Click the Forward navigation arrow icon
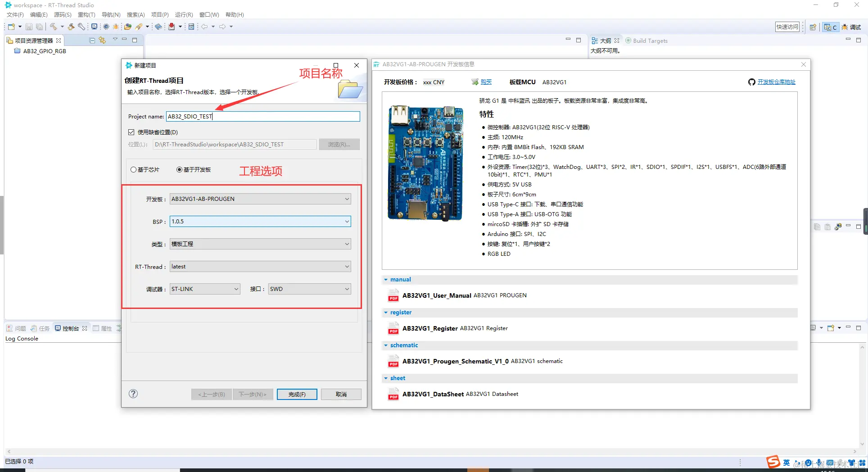 (x=222, y=27)
